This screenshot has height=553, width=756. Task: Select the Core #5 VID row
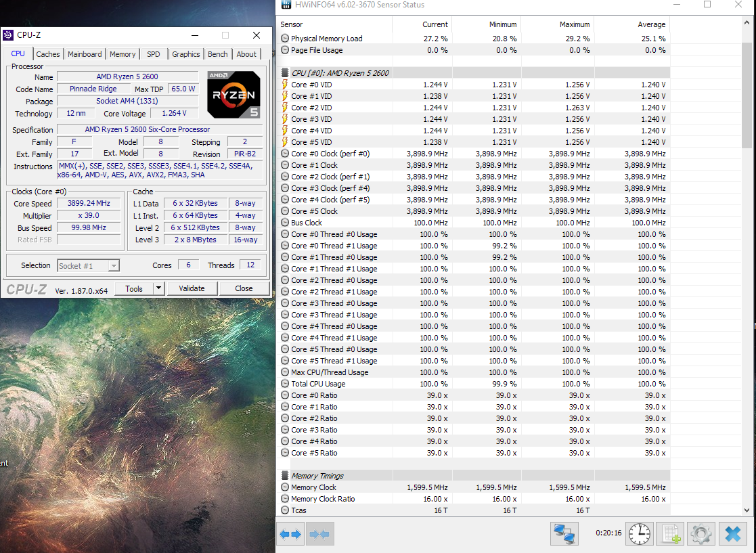(475, 141)
